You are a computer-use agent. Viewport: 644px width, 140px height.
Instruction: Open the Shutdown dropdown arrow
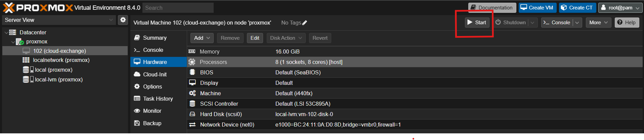point(532,23)
